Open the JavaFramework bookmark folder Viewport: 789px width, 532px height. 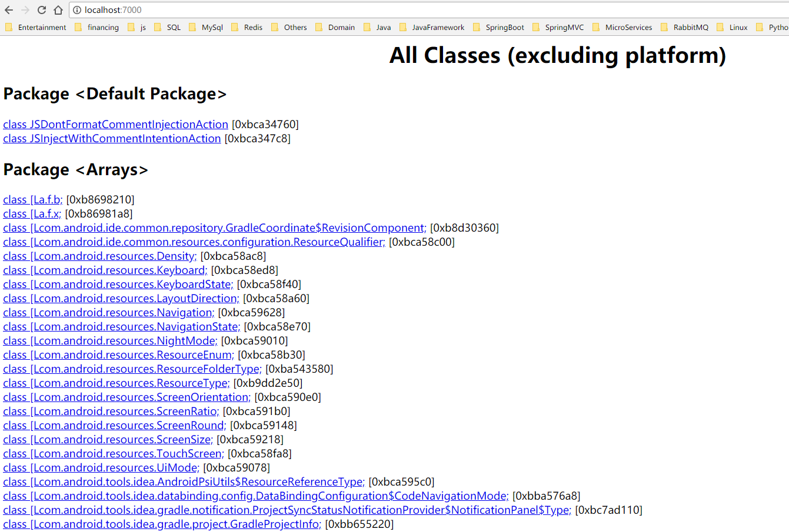(432, 27)
